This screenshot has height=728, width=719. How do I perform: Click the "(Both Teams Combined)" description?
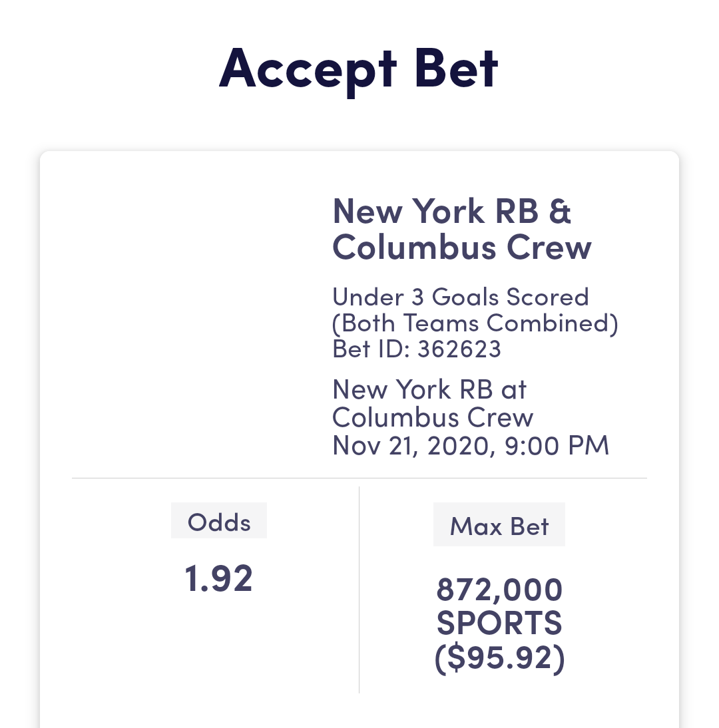475,323
